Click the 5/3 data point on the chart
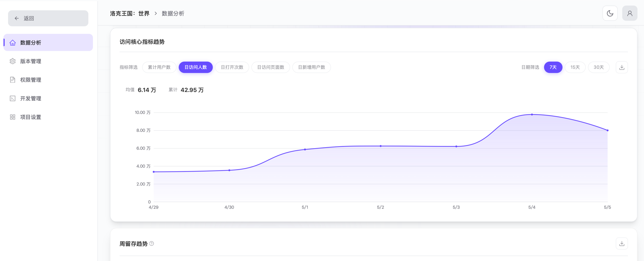644x261 pixels. tap(456, 147)
